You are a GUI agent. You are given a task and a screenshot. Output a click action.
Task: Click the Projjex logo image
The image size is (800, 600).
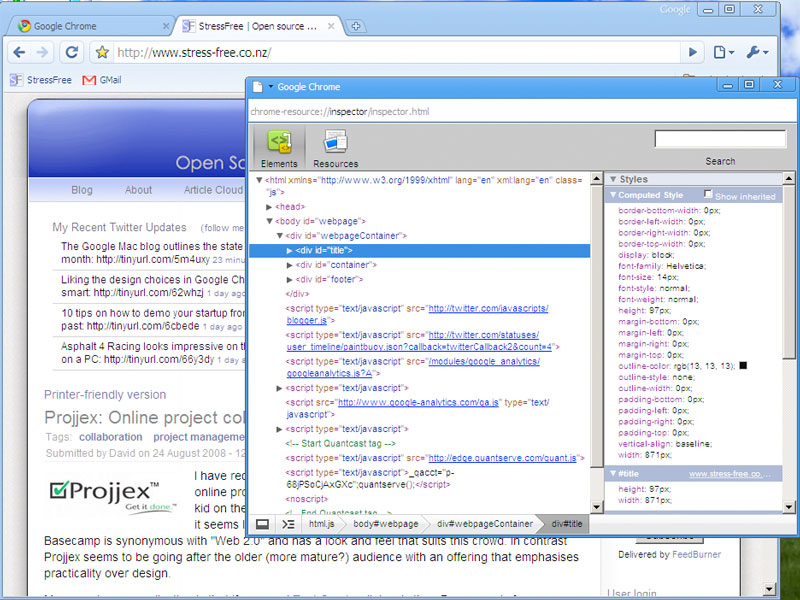[113, 495]
